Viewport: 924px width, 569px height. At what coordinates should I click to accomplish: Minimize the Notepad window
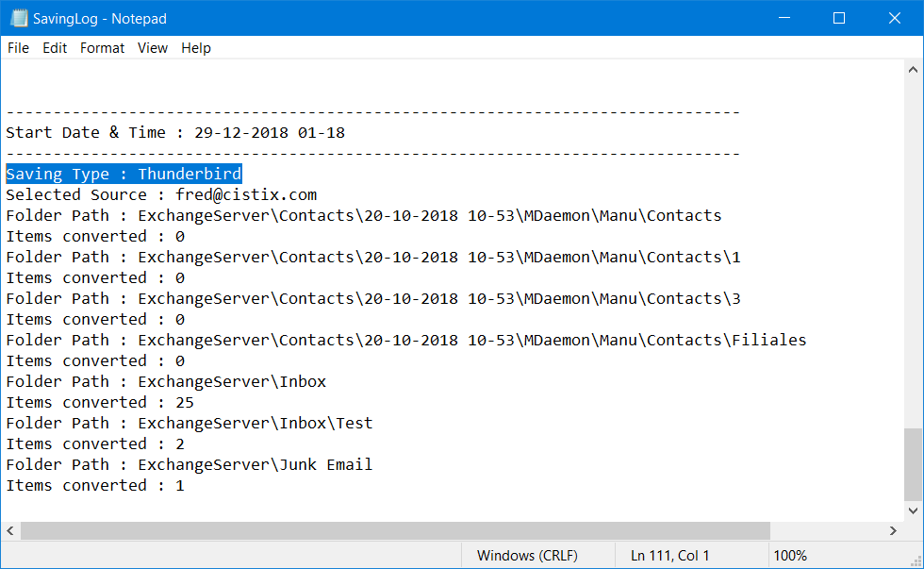point(784,18)
